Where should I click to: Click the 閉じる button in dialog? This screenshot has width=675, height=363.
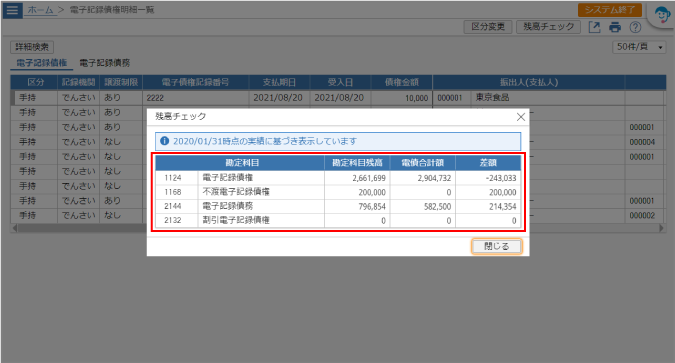point(496,246)
